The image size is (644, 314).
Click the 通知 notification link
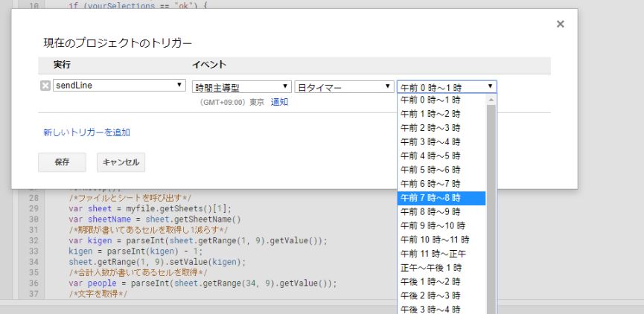(279, 102)
